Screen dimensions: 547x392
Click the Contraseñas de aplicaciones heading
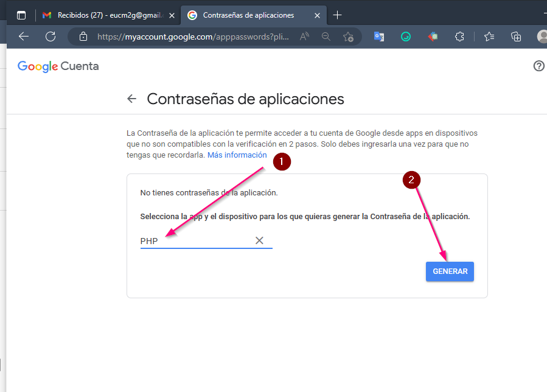245,99
